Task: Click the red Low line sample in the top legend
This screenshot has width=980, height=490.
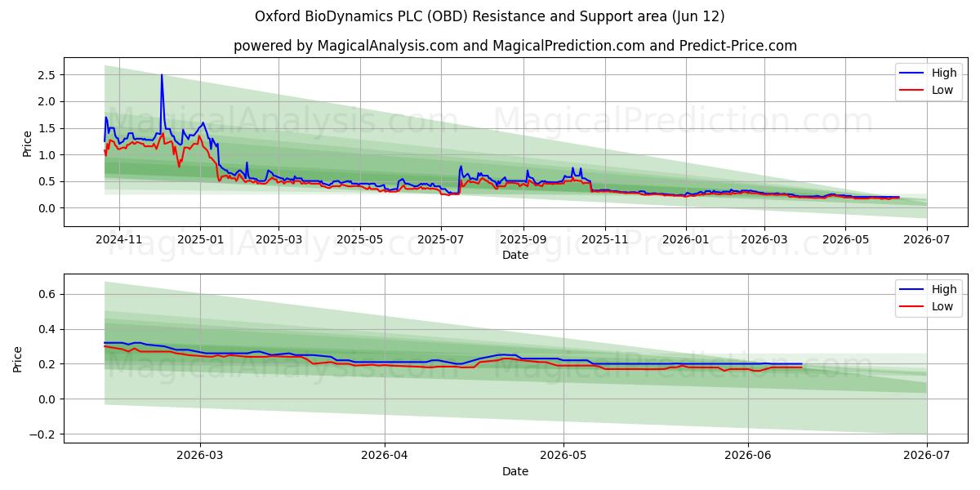Action: [x=911, y=91]
